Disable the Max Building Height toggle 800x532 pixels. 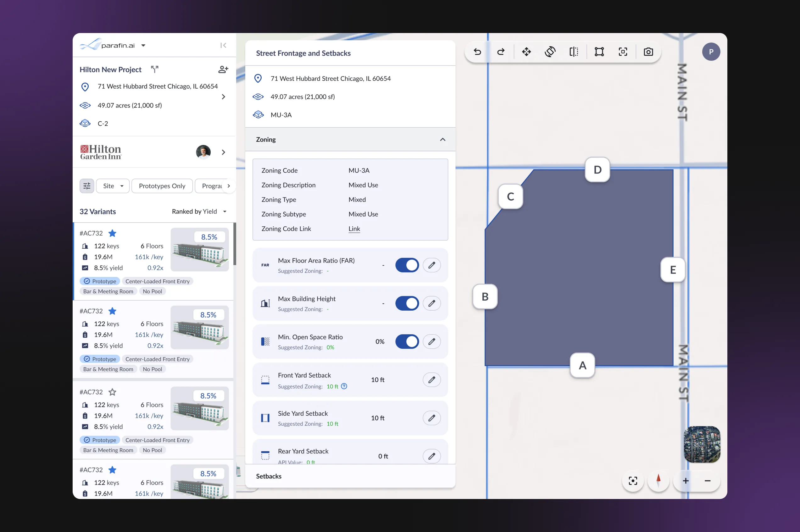tap(407, 303)
